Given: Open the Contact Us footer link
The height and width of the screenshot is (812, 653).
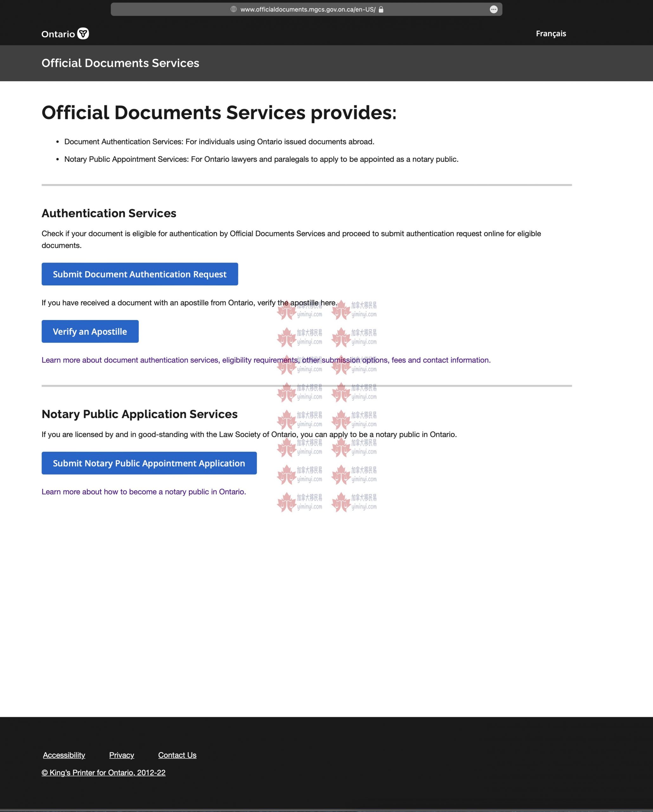Looking at the screenshot, I should pos(177,755).
